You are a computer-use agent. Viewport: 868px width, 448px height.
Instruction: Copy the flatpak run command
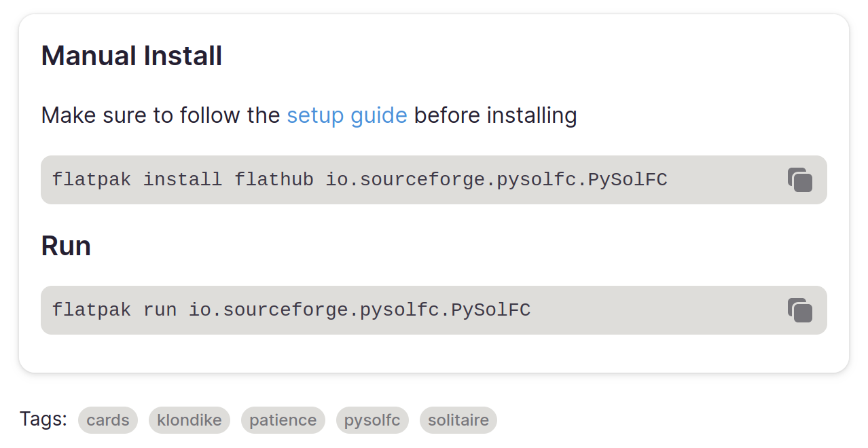800,310
